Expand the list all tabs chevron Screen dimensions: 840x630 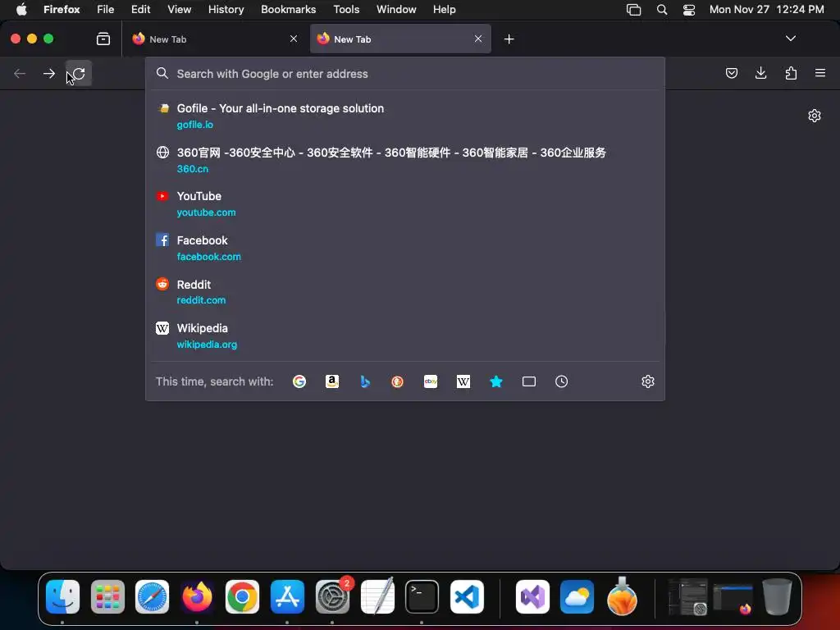[x=790, y=39]
